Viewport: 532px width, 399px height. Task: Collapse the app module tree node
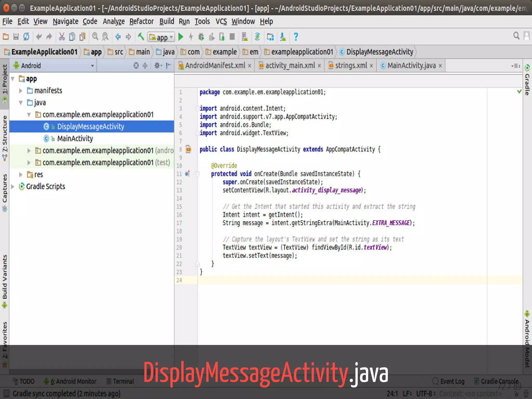coord(12,78)
